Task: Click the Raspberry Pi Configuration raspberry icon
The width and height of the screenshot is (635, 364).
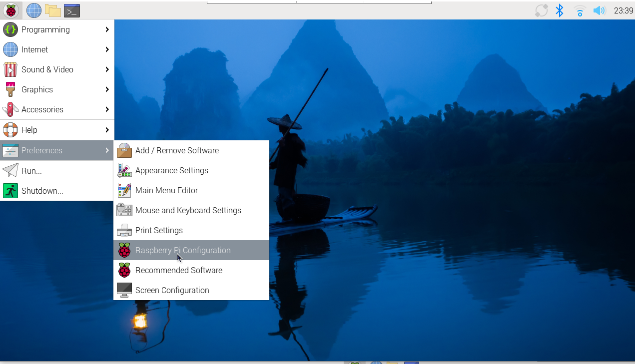Action: pos(124,250)
